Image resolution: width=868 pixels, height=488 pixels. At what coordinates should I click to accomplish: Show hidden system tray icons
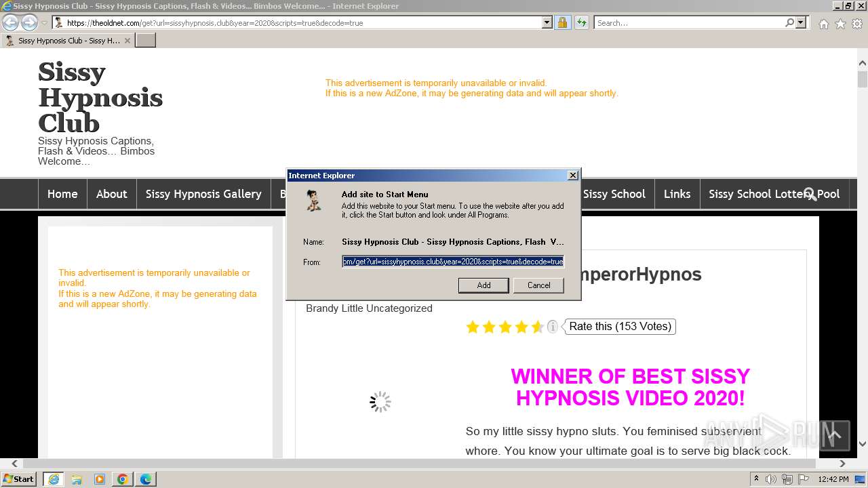[756, 479]
